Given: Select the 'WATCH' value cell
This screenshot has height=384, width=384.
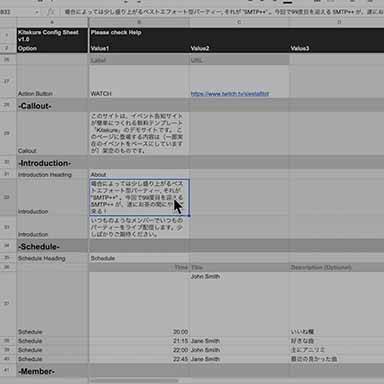Looking at the screenshot, I should 139,82.
